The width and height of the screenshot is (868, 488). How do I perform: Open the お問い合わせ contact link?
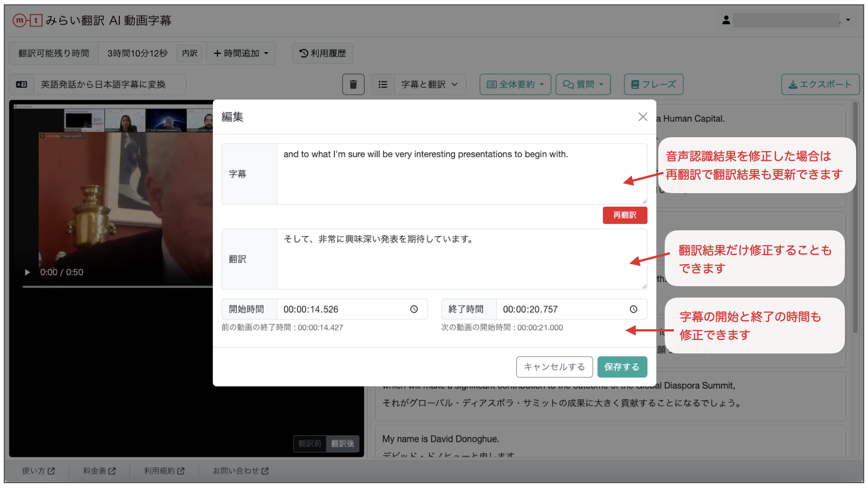240,471
